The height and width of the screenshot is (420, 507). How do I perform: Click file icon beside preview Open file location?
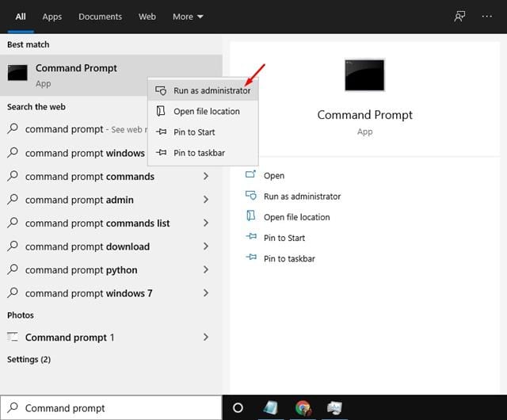pyautogui.click(x=251, y=216)
